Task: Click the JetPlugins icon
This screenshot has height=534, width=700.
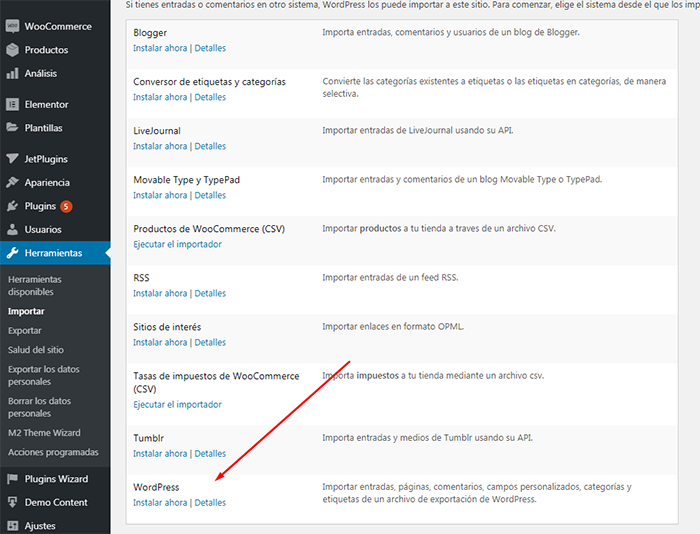Action: coord(12,159)
